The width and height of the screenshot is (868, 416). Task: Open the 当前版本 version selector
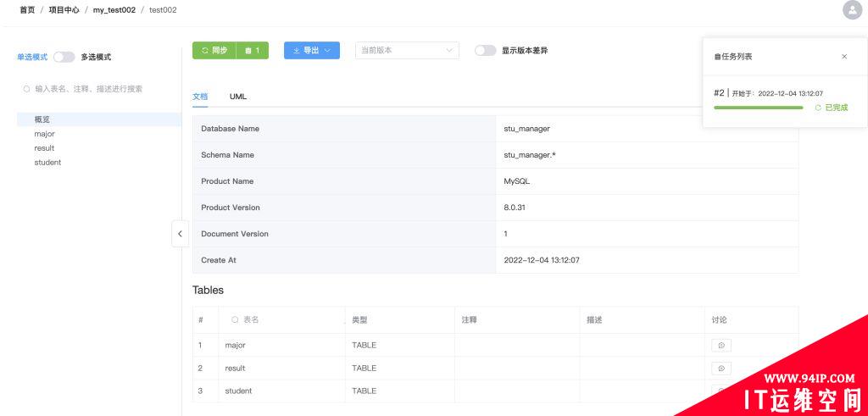tap(407, 50)
